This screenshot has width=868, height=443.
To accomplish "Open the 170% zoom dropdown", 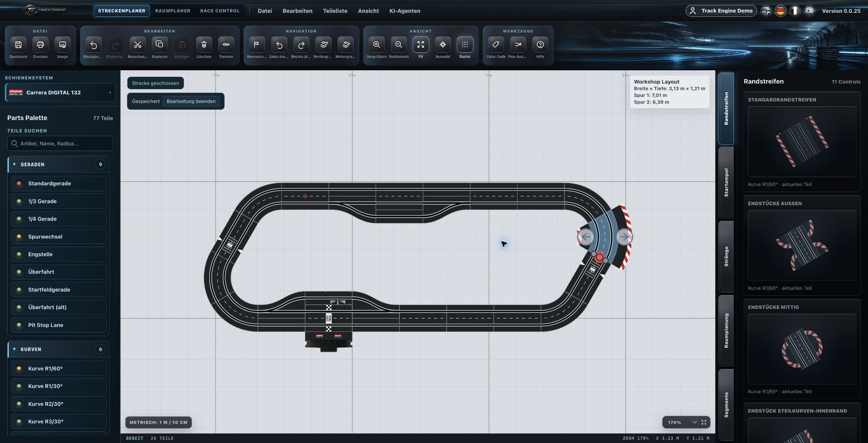I will tap(682, 422).
